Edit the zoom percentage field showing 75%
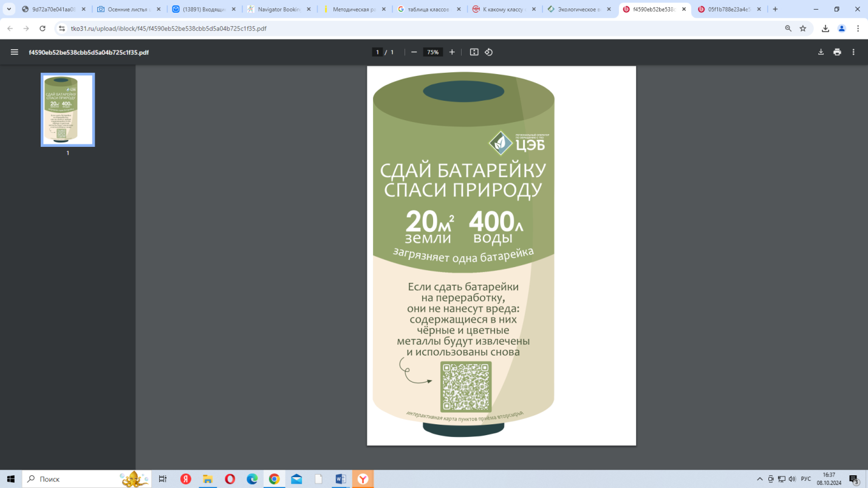The height and width of the screenshot is (488, 868). coord(433,52)
